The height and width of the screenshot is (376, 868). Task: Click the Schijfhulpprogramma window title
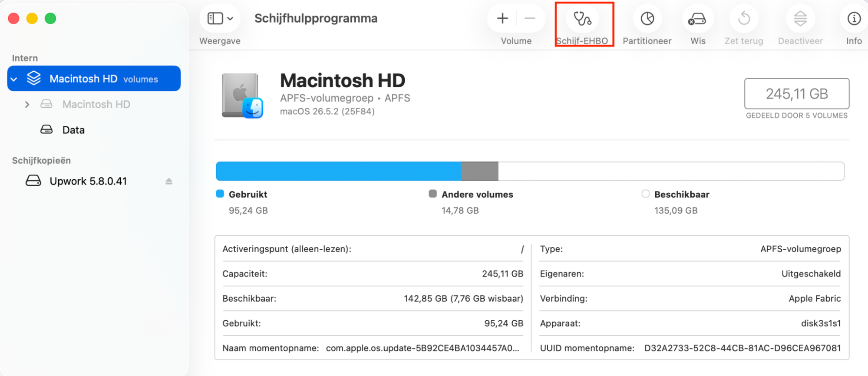click(x=316, y=18)
